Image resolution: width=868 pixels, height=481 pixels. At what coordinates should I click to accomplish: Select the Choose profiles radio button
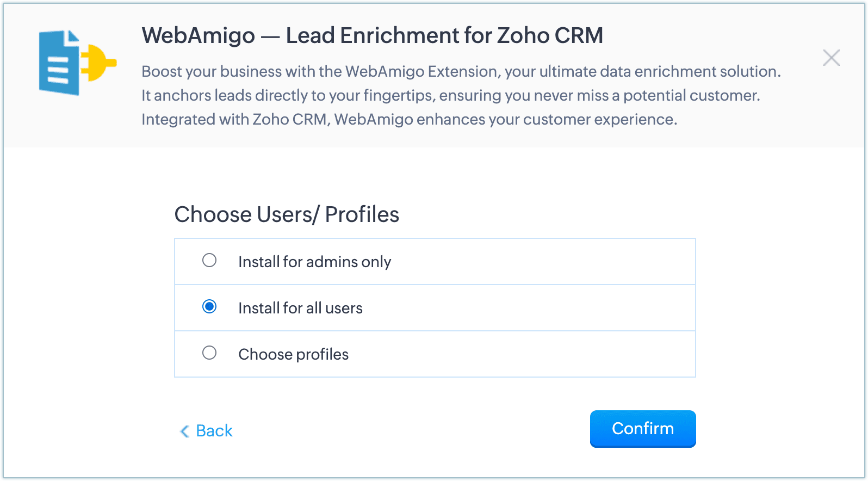point(209,353)
